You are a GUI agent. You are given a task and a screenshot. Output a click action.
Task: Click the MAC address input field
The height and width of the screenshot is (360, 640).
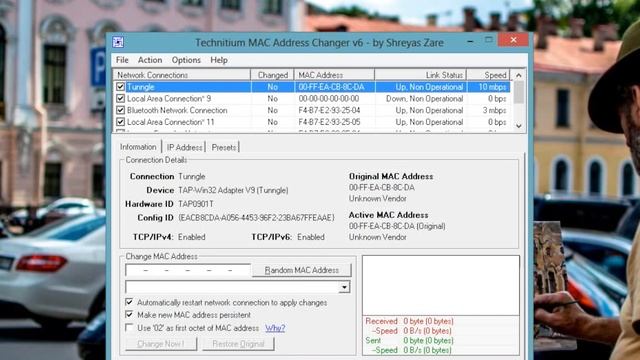188,270
